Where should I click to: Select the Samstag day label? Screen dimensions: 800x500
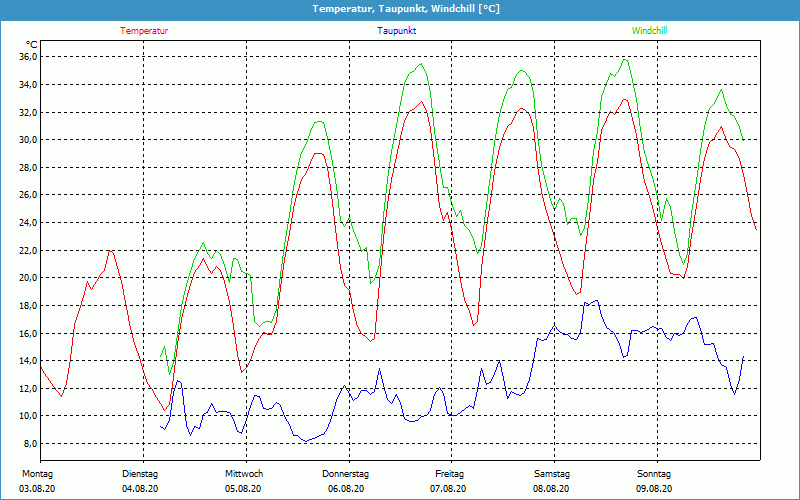pyautogui.click(x=552, y=474)
